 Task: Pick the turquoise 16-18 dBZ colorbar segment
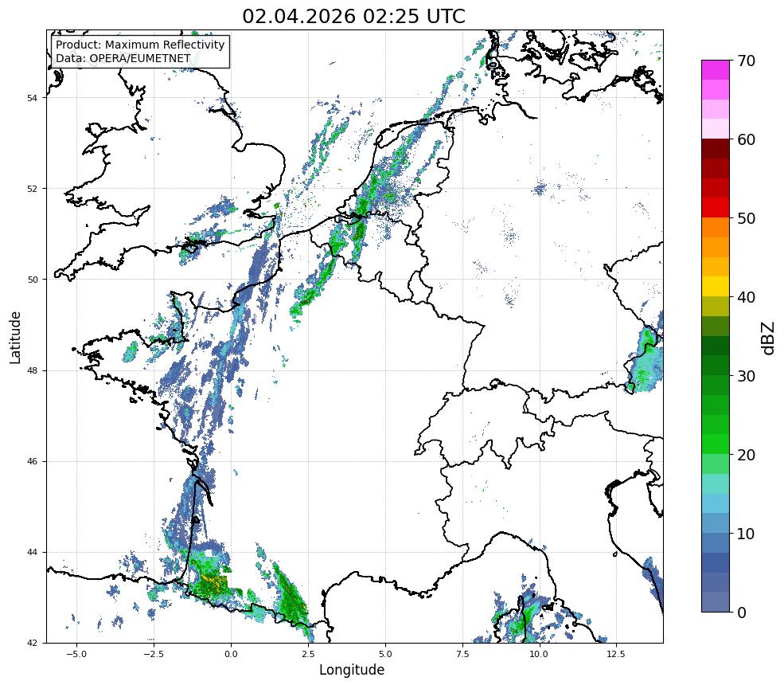[715, 483]
